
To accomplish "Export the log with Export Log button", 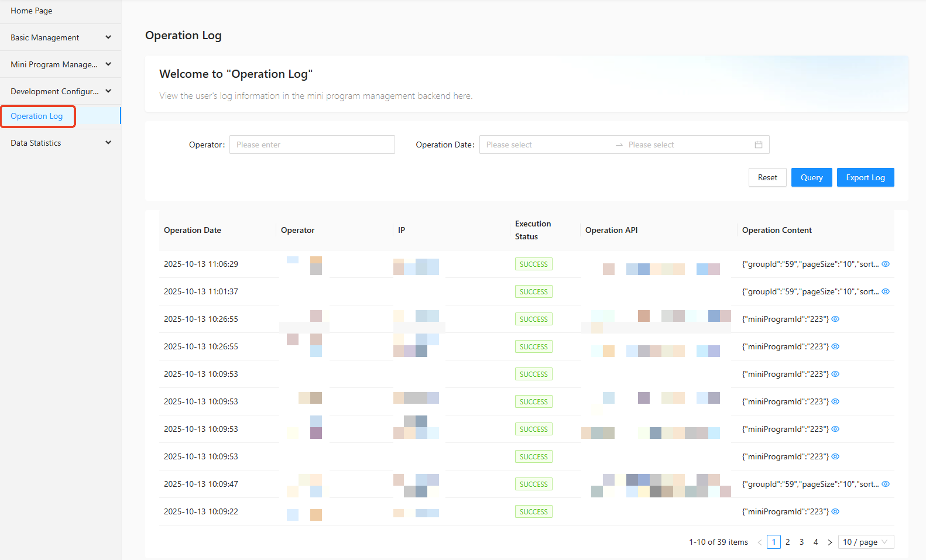I will pyautogui.click(x=866, y=177).
